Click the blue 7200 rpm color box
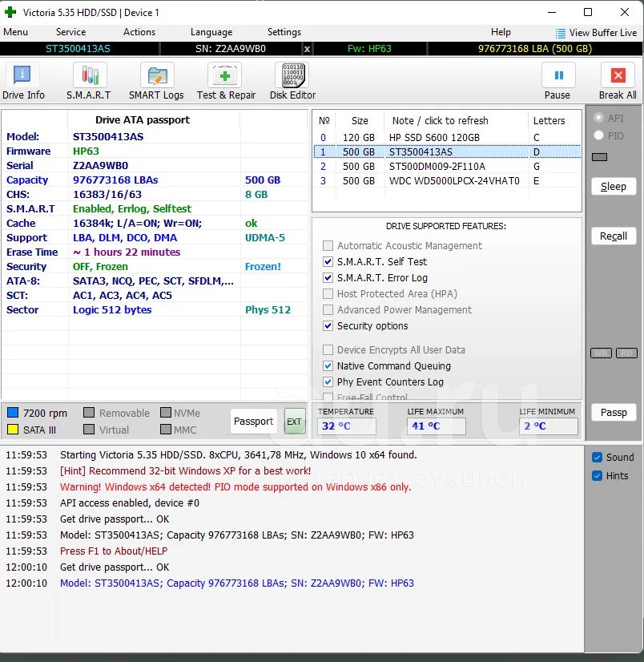 pyautogui.click(x=13, y=413)
